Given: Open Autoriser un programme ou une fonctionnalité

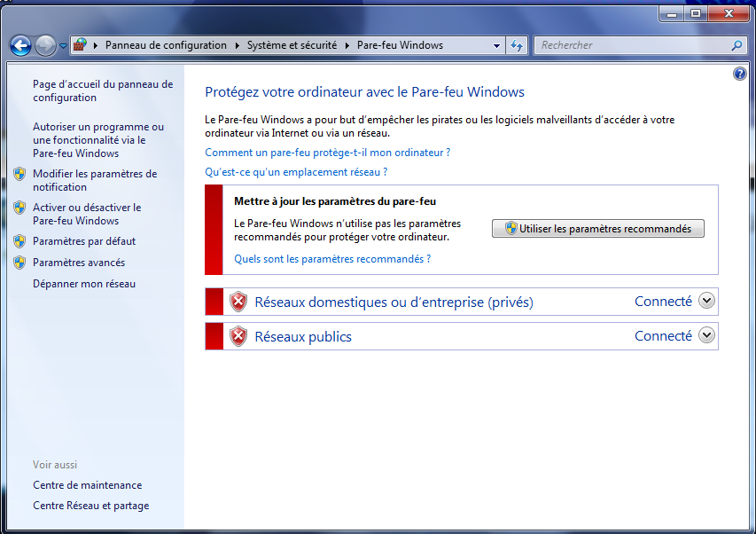Looking at the screenshot, I should pos(98,140).
